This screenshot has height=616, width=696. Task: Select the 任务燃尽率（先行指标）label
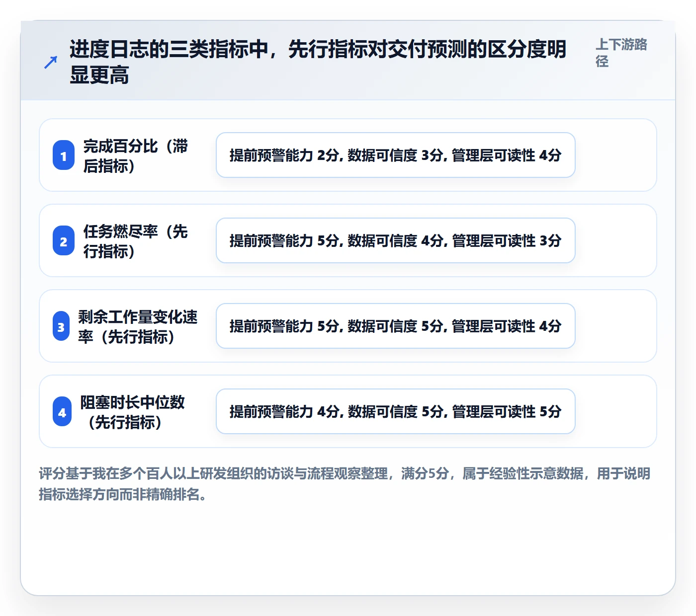click(x=136, y=241)
